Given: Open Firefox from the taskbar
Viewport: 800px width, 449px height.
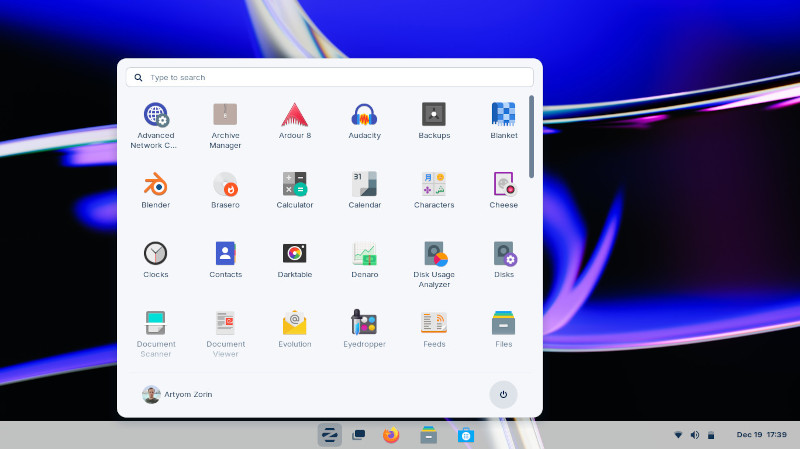Looking at the screenshot, I should click(x=391, y=435).
